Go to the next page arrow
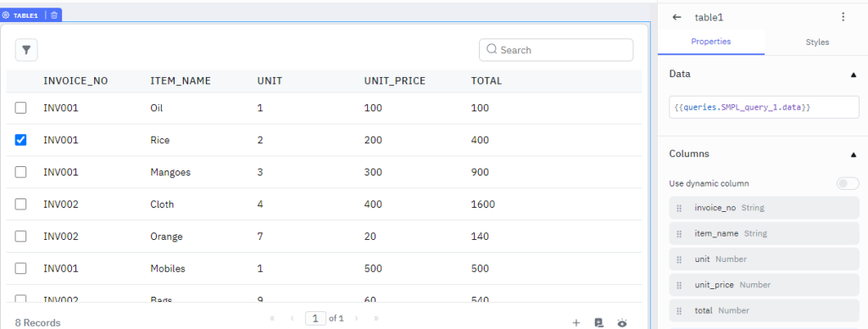The width and height of the screenshot is (868, 329). click(x=357, y=319)
